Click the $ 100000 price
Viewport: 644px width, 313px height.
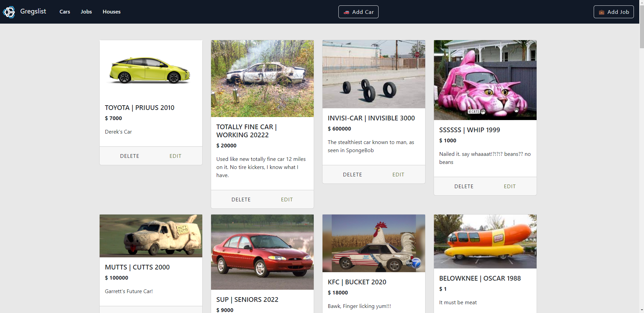coord(117,278)
